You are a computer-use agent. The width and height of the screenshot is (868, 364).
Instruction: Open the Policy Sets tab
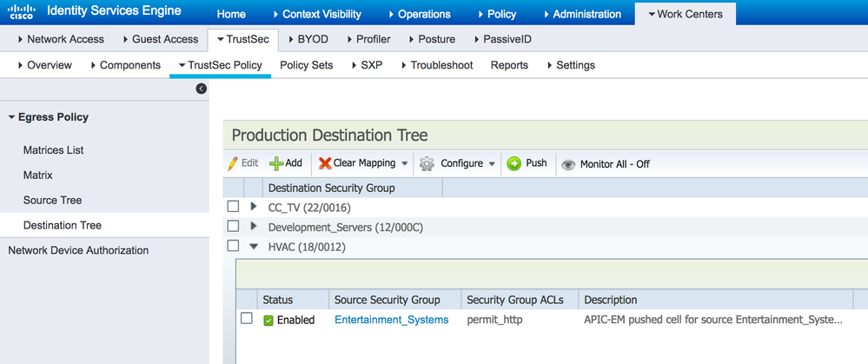coord(306,65)
